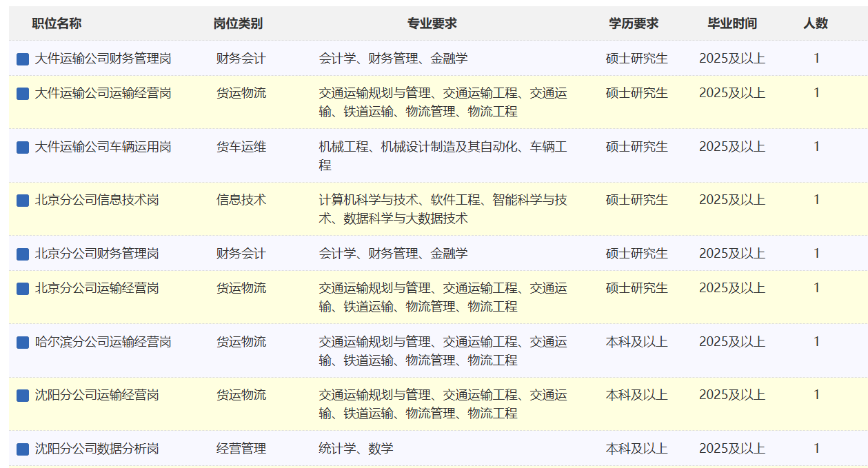The image size is (868, 468).
Task: Open the 大件运输公司车辆运用岗 job title
Action: pyautogui.click(x=103, y=147)
